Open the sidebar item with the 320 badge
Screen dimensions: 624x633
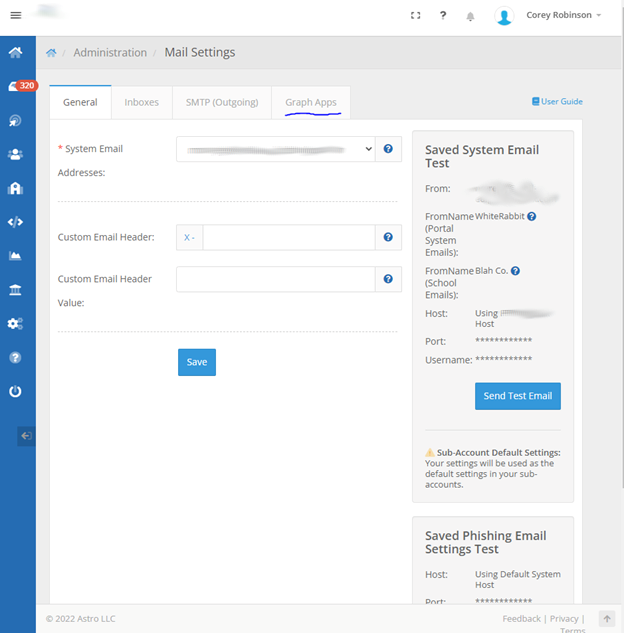click(x=16, y=87)
